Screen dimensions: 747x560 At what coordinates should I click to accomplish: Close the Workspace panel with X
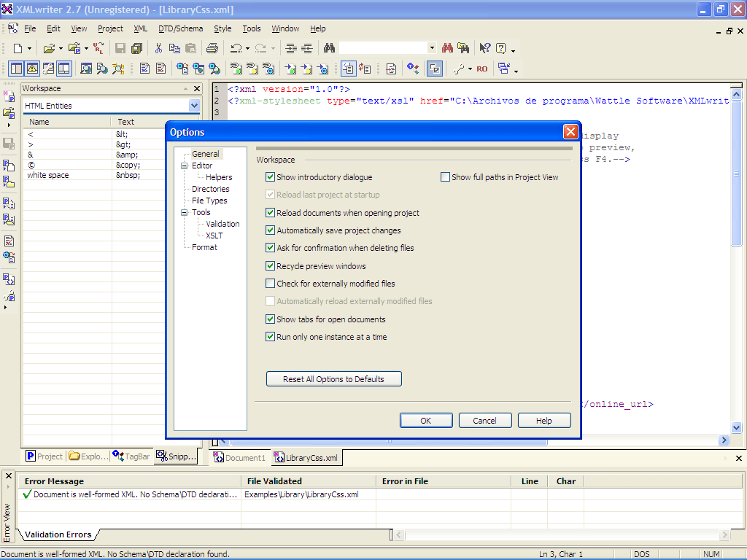click(197, 88)
